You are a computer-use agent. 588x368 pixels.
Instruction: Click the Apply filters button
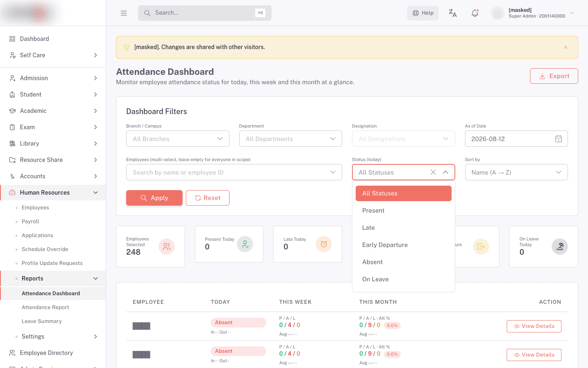(x=154, y=198)
